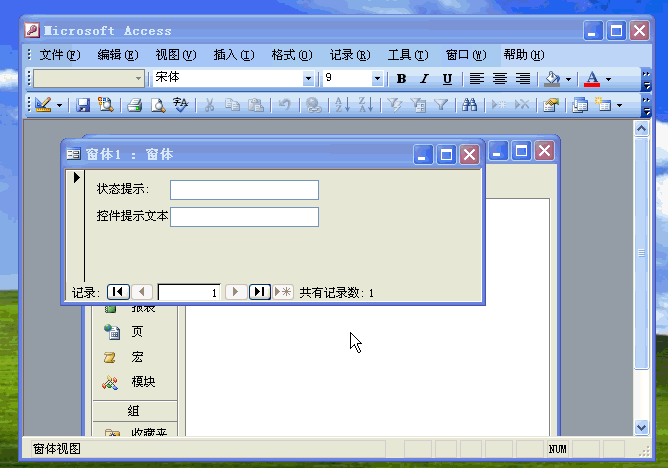The height and width of the screenshot is (468, 668).
Task: Click new record navigation button
Action: 283,292
